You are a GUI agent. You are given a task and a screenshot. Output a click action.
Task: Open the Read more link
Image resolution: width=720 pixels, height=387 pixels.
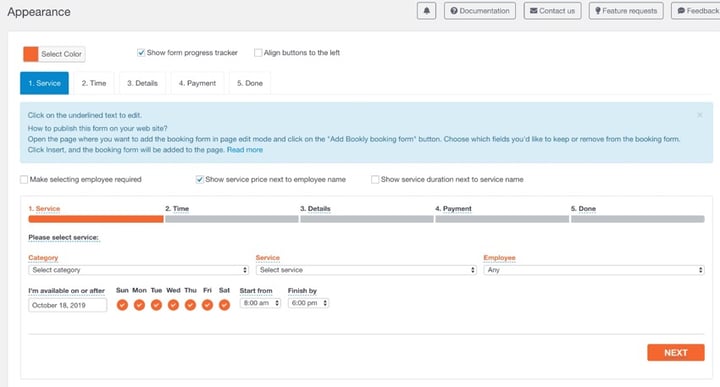(x=245, y=150)
